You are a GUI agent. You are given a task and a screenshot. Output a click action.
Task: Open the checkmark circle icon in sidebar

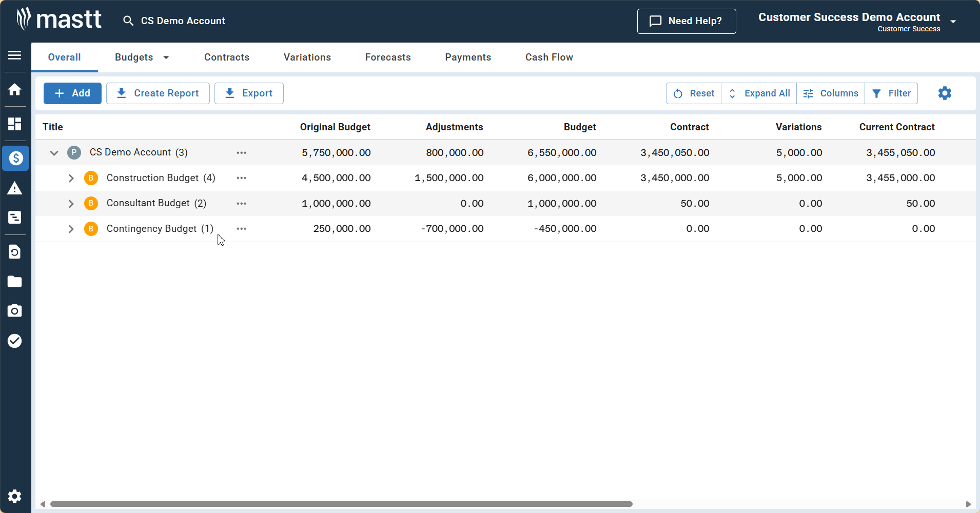(x=15, y=341)
